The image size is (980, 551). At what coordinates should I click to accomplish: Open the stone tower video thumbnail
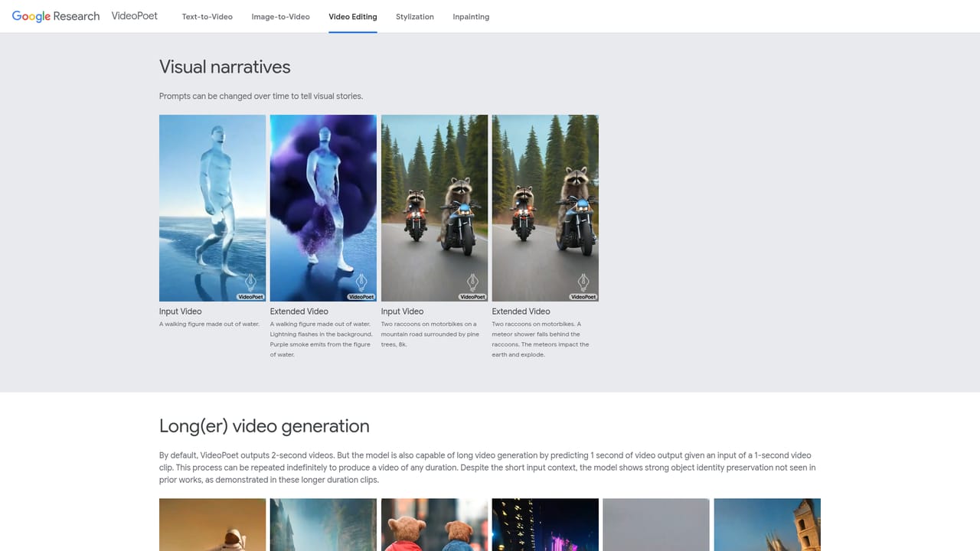[767, 525]
